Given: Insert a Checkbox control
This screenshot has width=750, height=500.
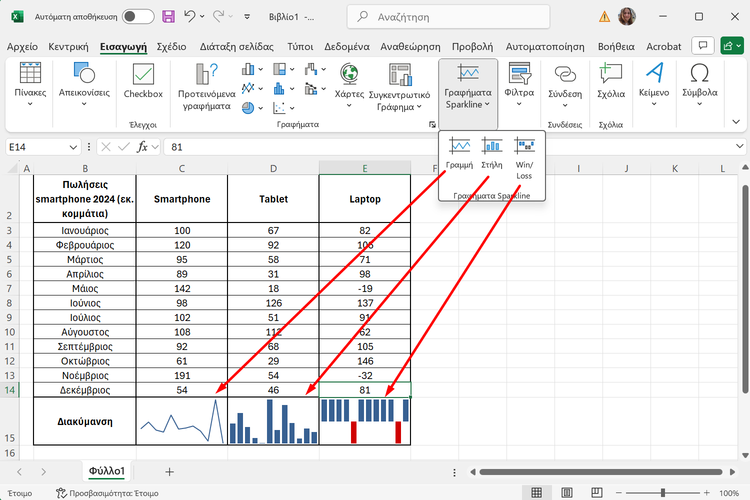Looking at the screenshot, I should point(143,80).
